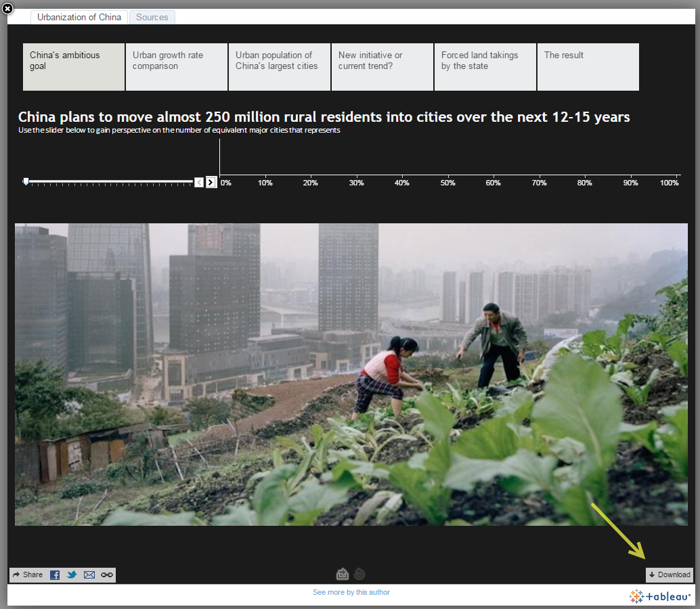Share on Facebook
This screenshot has height=609, width=700.
coord(55,574)
